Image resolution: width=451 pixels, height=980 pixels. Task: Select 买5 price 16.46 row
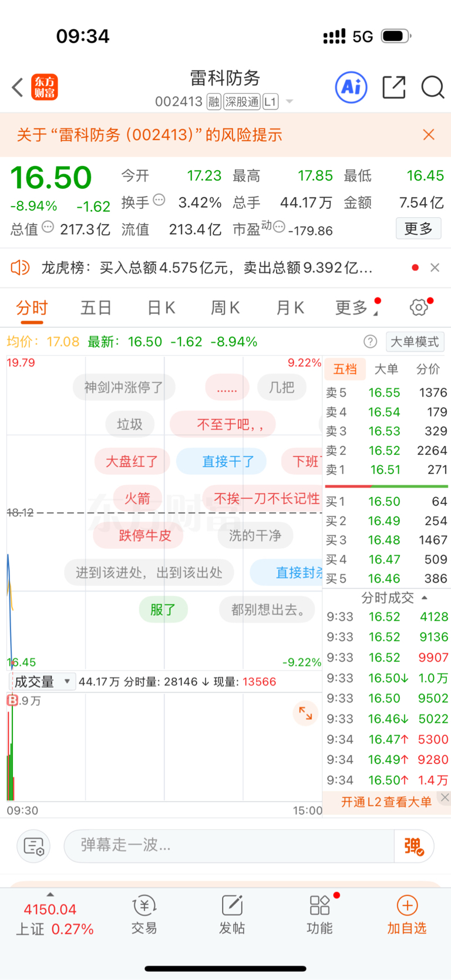click(386, 579)
